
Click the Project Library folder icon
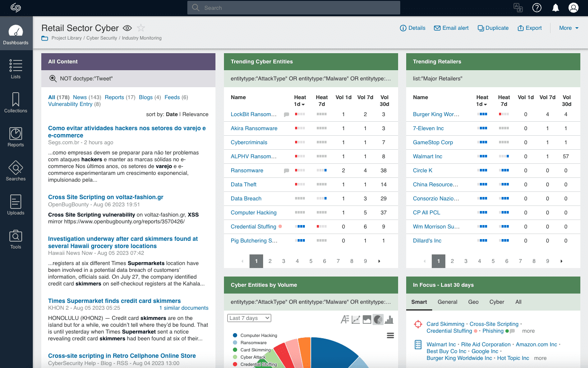tap(45, 38)
